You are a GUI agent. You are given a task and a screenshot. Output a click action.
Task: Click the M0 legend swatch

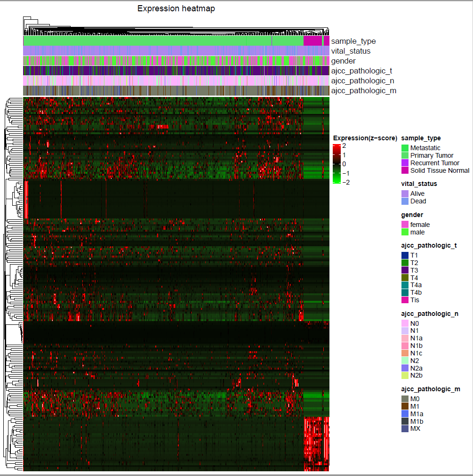tap(405, 399)
